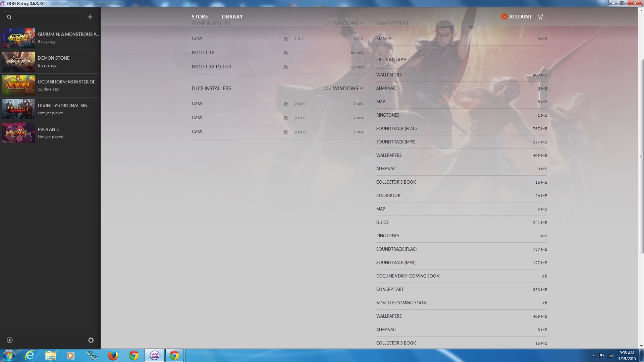Open Internet Explorer from taskbar
Screen dimensions: 644x362
pos(30,355)
